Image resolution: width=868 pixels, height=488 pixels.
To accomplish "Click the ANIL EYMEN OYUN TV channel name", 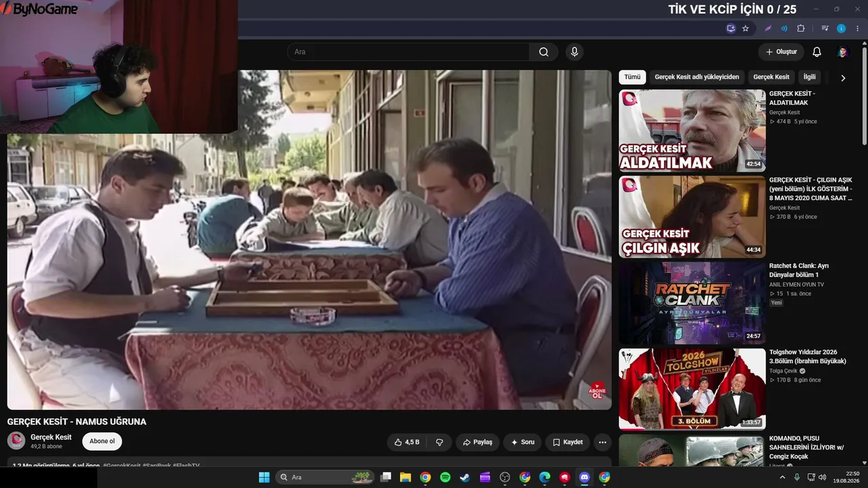I will tap(796, 285).
